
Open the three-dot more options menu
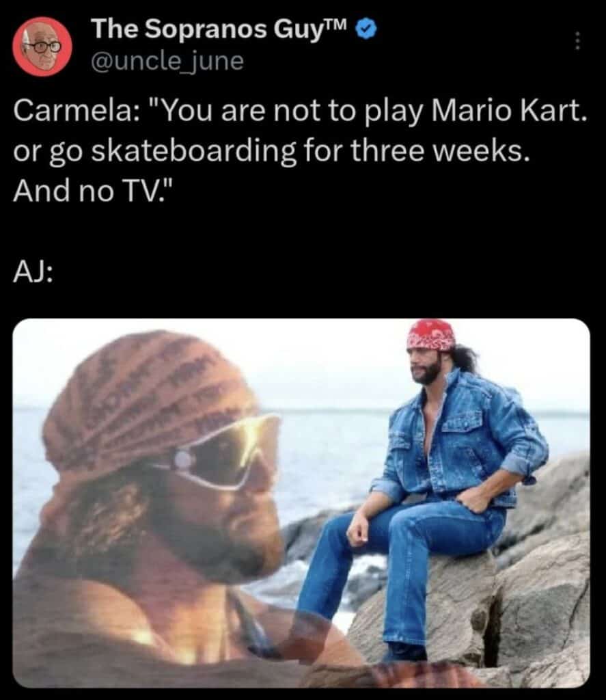(x=577, y=40)
